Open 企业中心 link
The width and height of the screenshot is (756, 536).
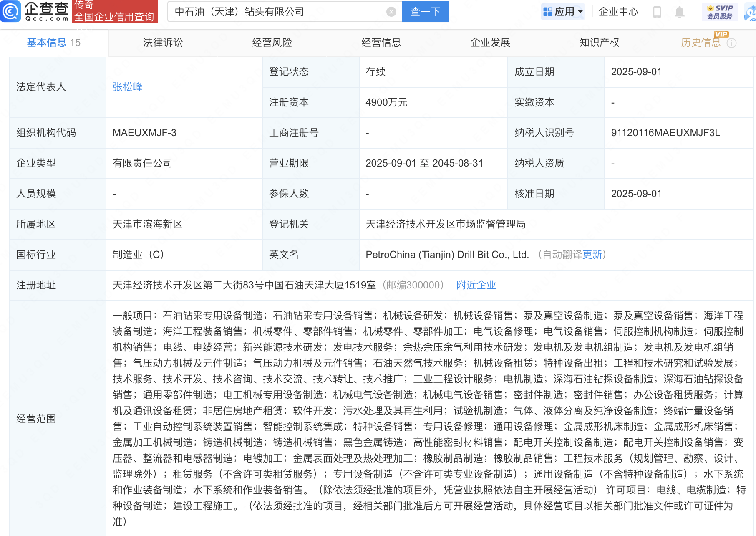(618, 12)
